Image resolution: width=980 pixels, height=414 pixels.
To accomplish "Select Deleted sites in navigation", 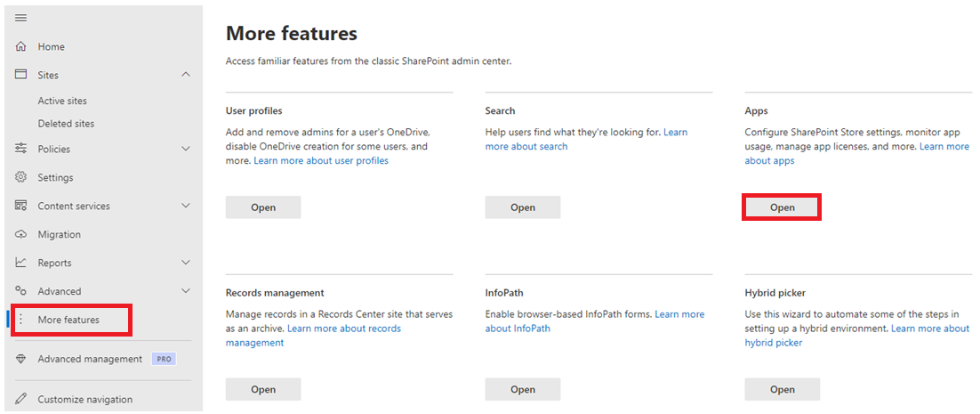I will coord(66,124).
